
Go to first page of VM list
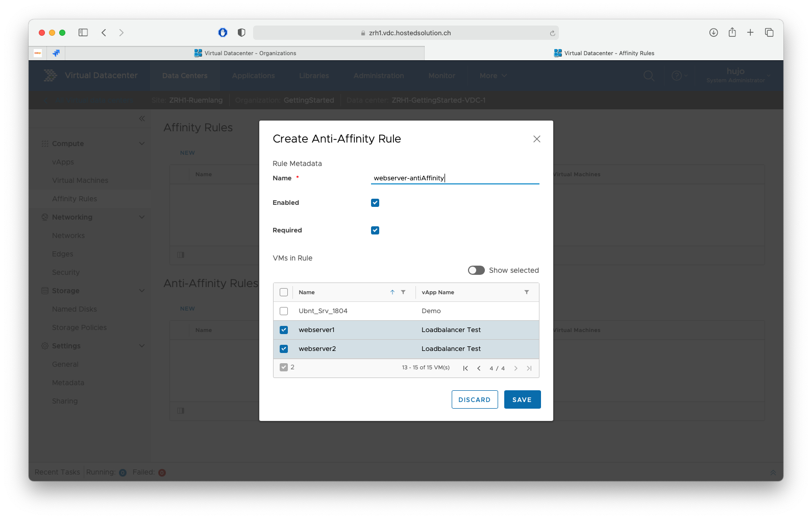click(465, 368)
